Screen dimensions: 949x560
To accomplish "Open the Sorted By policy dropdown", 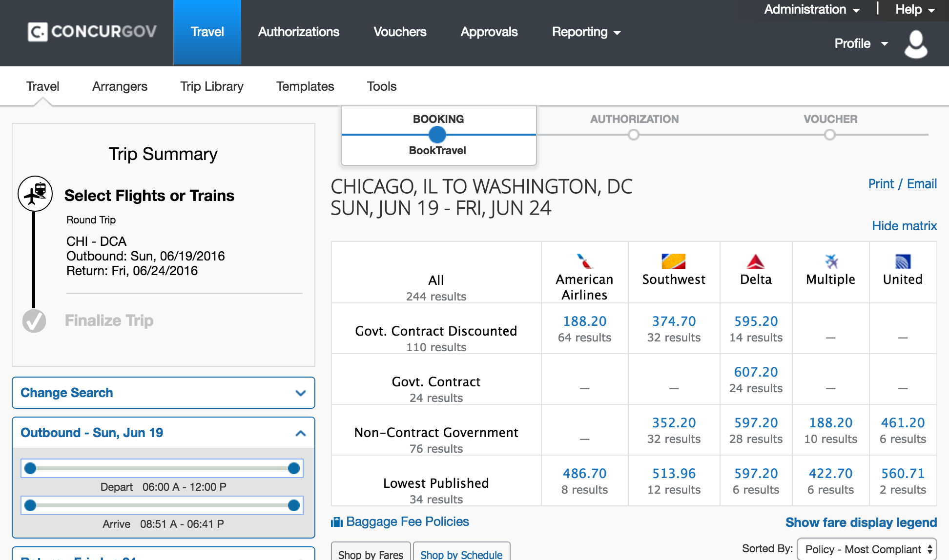I will [867, 549].
